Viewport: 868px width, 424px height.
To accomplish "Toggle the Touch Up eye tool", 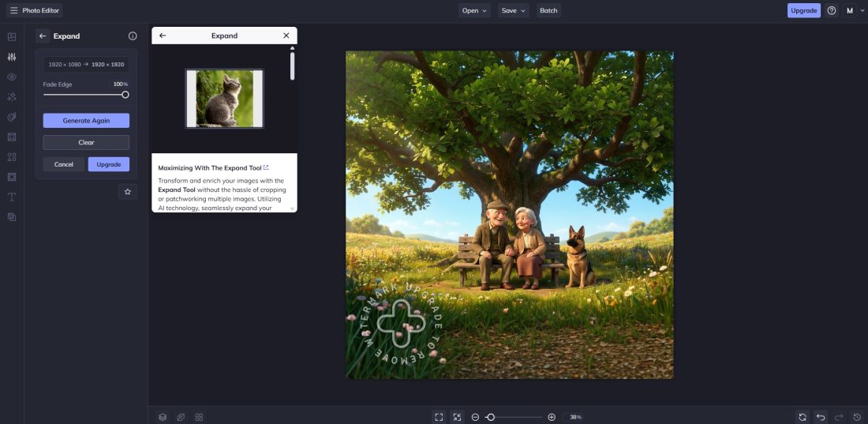I will coord(12,77).
